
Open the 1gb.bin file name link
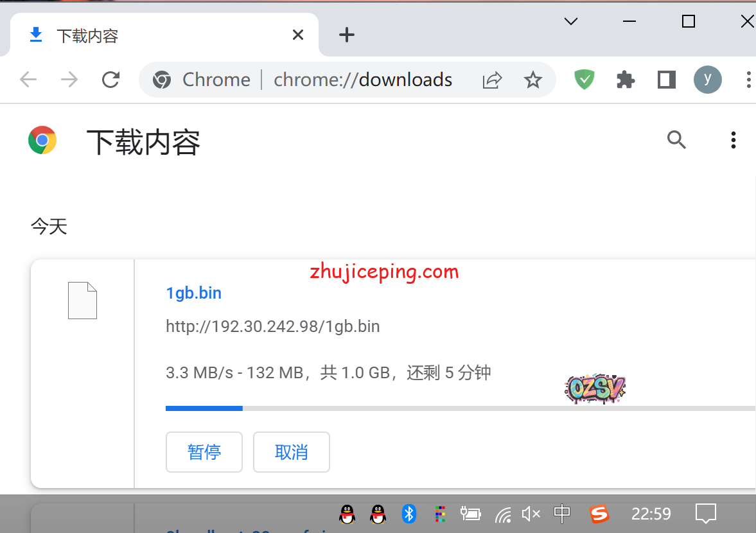[x=193, y=293]
